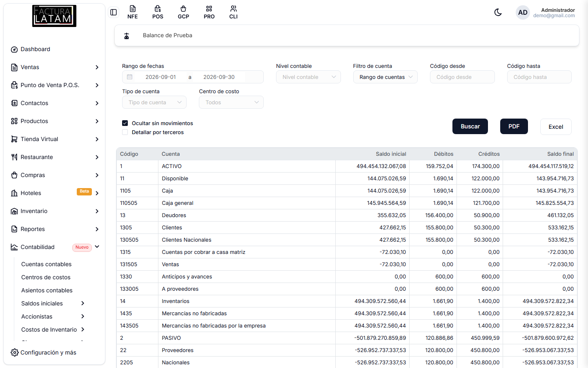Click the Productos grid icon
The width and height of the screenshot is (588, 368).
click(14, 121)
